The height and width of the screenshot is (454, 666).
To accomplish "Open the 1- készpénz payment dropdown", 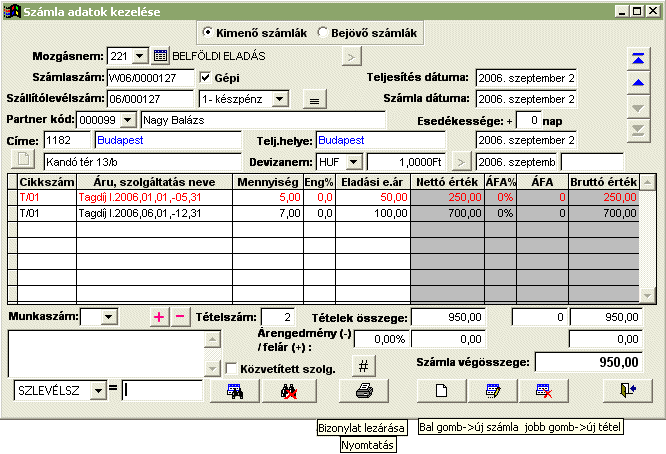I will click(x=279, y=99).
